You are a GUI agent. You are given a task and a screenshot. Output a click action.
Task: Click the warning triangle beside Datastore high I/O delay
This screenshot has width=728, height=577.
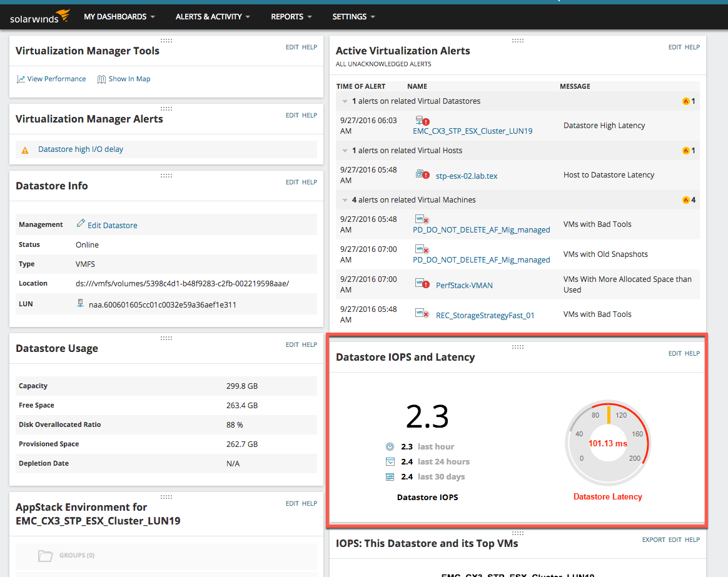pos(25,150)
